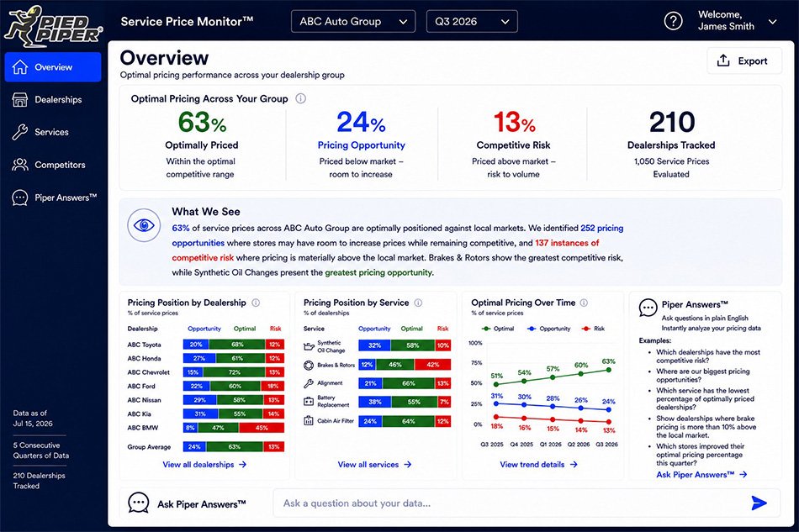Open the Overview home icon
Viewport: 799px width, 532px height.
click(20, 66)
